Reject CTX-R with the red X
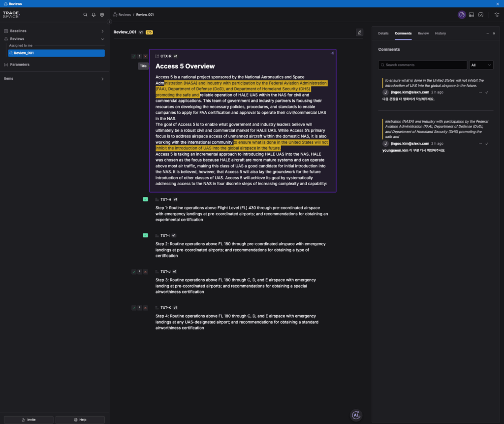Screen dimensions: 504x424 [145, 56]
